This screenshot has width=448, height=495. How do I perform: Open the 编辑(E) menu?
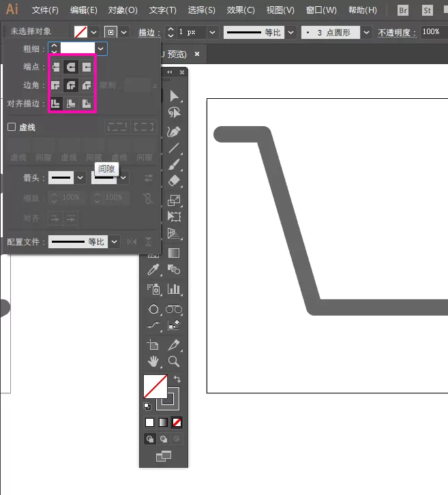click(84, 10)
